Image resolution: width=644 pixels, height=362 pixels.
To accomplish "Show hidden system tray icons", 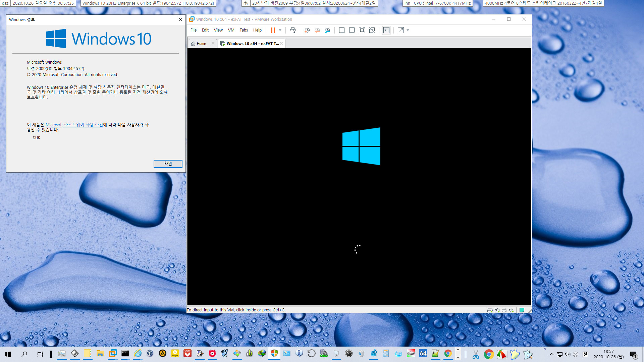I will click(551, 354).
